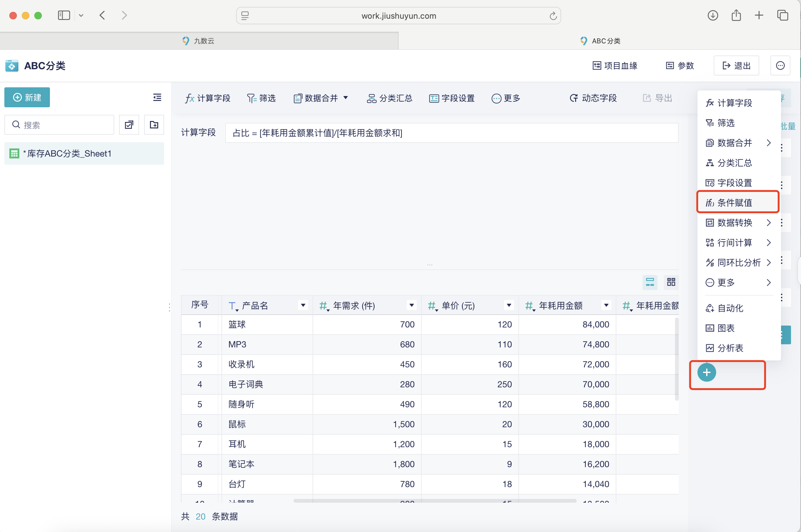Select 筛选 from the top toolbar
This screenshot has height=532, width=801.
(261, 98)
